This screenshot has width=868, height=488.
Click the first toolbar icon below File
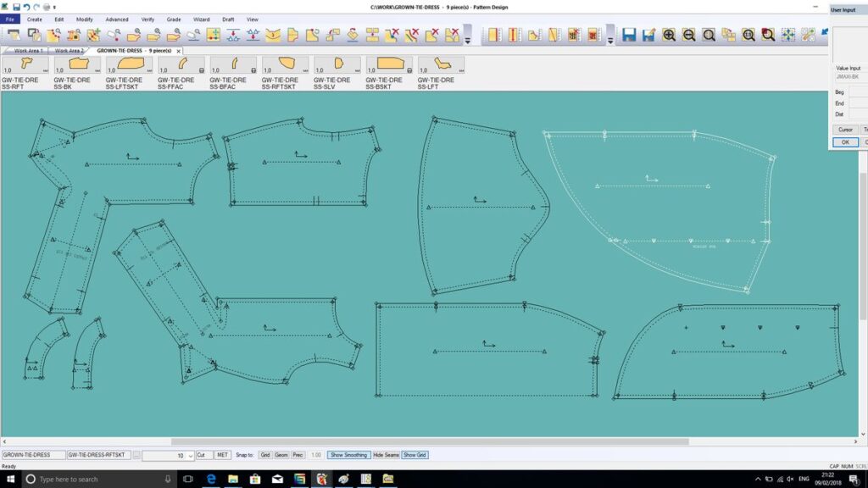coord(14,35)
